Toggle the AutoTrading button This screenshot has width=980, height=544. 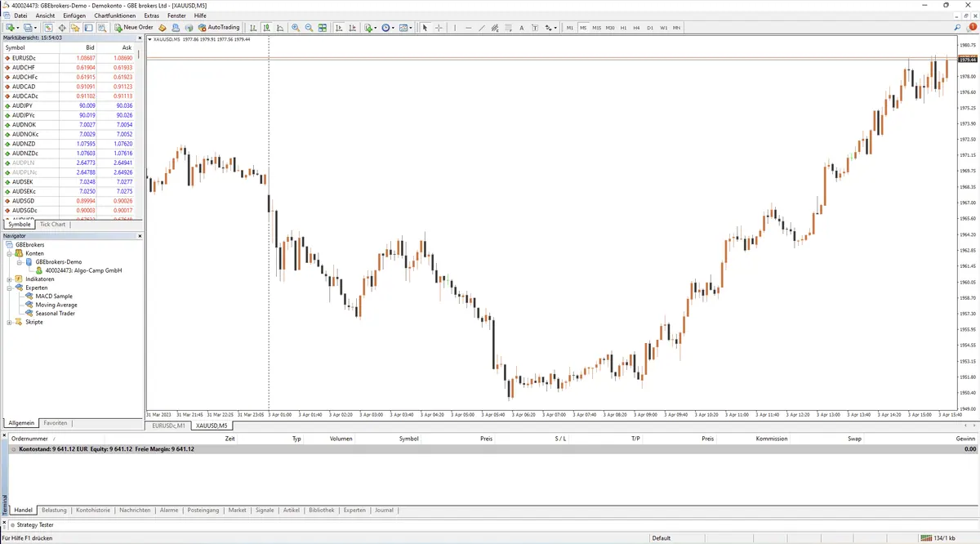coord(219,27)
